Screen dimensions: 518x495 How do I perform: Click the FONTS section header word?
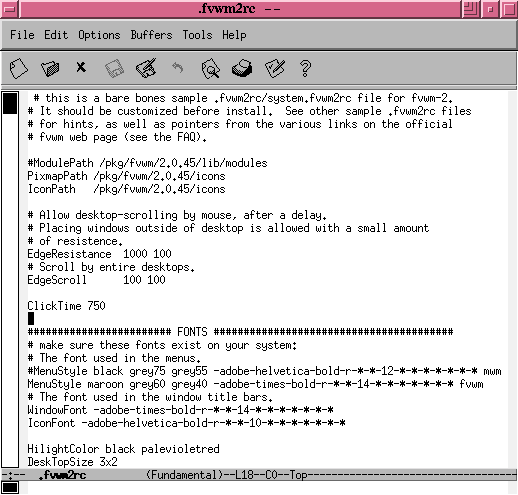click(192, 332)
